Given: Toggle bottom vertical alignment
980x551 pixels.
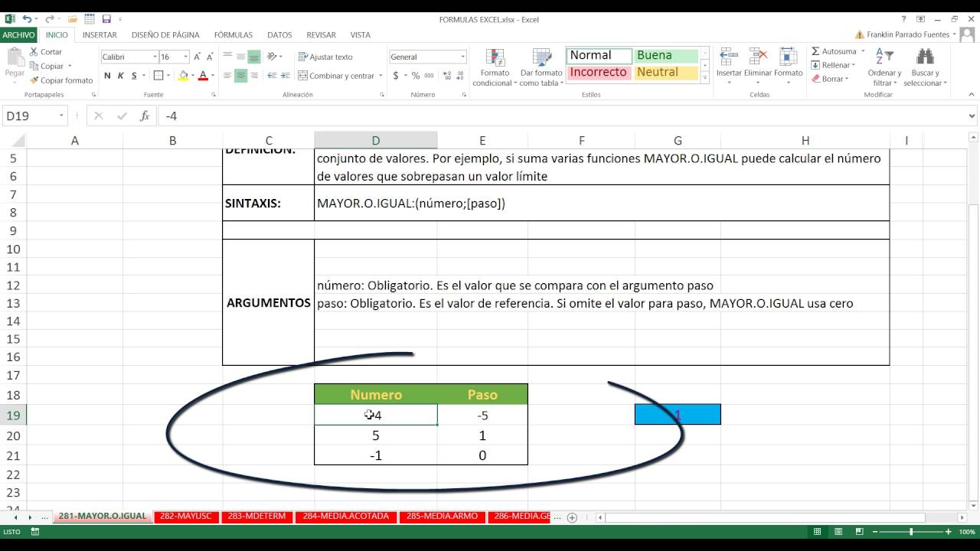Looking at the screenshot, I should pos(253,57).
